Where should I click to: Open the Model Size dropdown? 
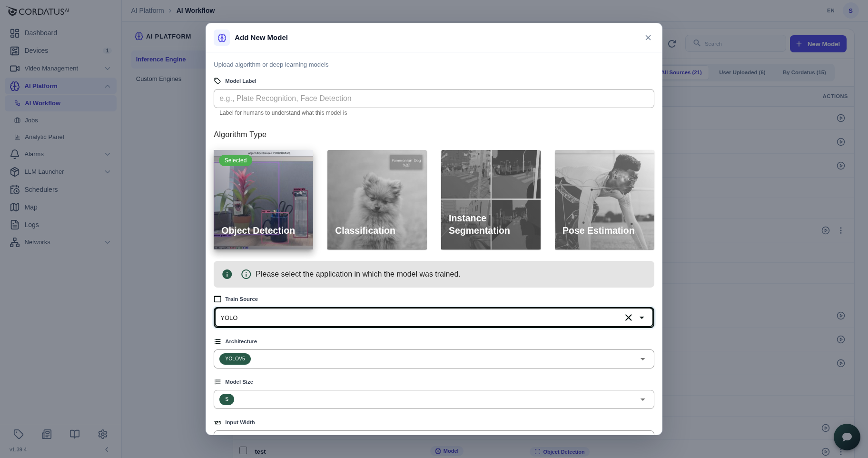point(434,399)
